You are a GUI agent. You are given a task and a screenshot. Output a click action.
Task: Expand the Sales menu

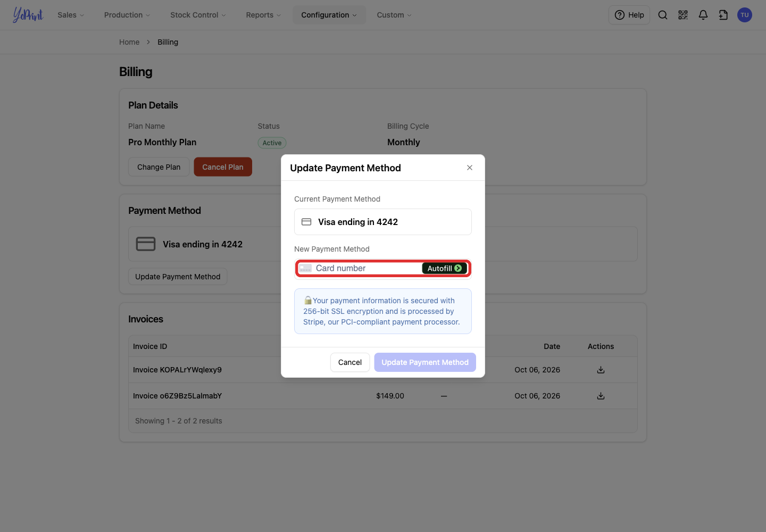tap(71, 15)
